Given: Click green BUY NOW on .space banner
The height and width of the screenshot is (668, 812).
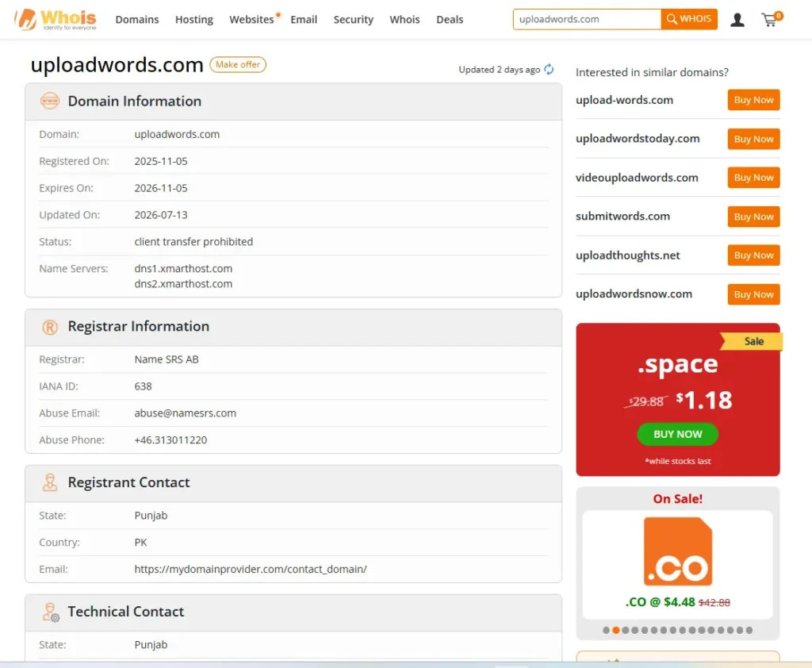Looking at the screenshot, I should click(678, 434).
